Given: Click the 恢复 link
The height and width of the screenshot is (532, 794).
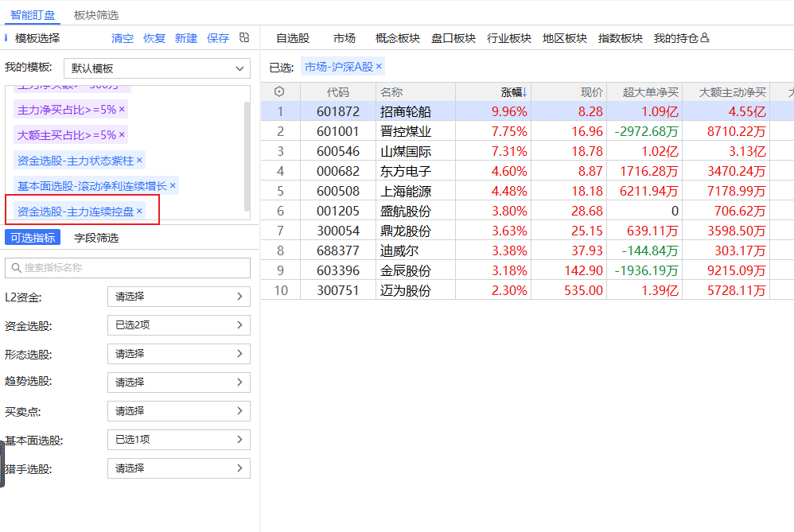Looking at the screenshot, I should 154,38.
